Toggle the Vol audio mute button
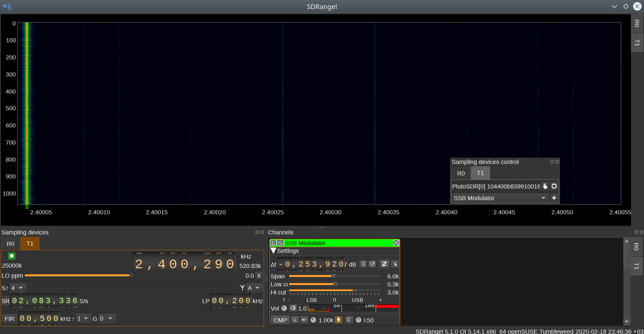 tap(293, 308)
